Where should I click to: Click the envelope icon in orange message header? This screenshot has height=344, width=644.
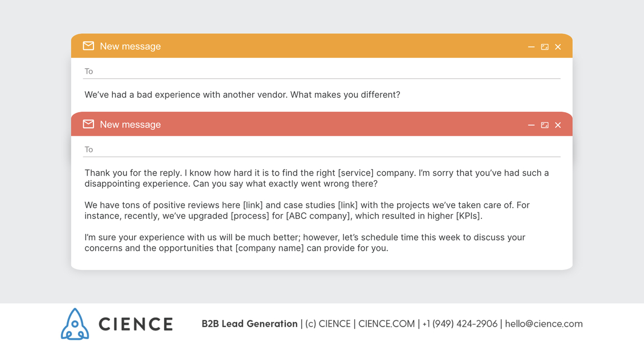coord(89,46)
